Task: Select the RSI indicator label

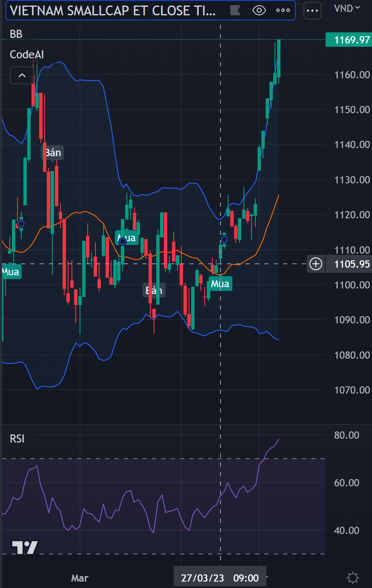Action: click(x=17, y=439)
